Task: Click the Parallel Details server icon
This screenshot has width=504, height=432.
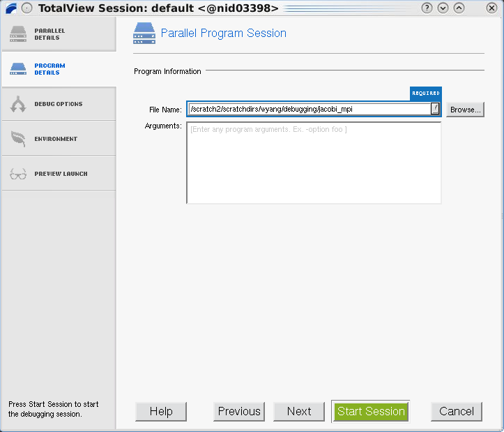Action: click(18, 34)
